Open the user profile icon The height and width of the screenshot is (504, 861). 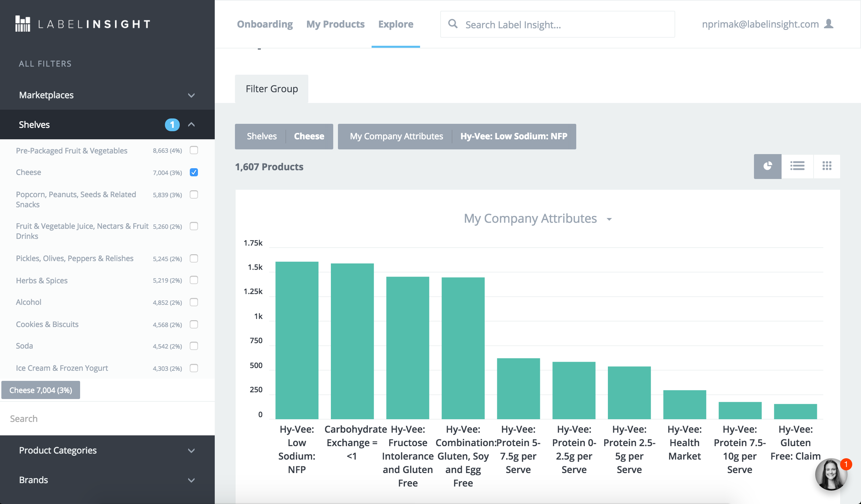tap(829, 24)
